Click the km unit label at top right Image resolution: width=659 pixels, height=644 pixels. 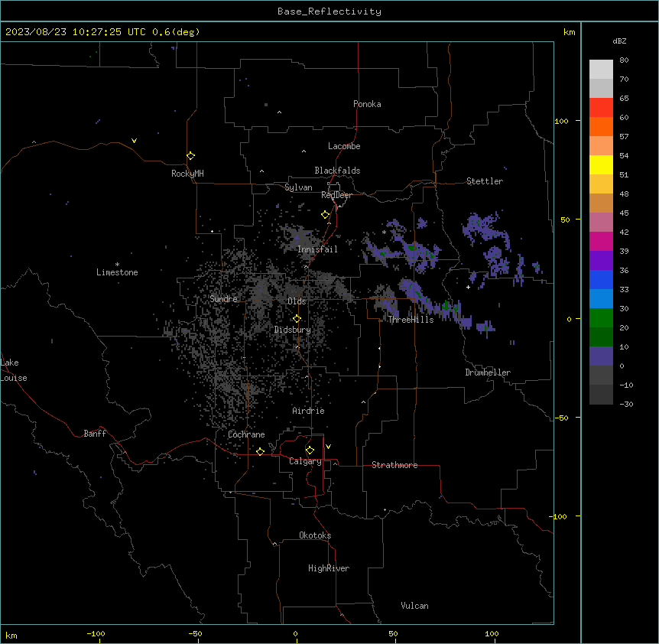(x=569, y=32)
